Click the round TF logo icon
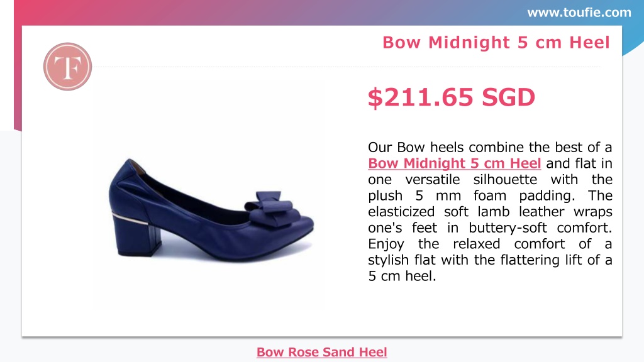This screenshot has width=644, height=362. 67,67
